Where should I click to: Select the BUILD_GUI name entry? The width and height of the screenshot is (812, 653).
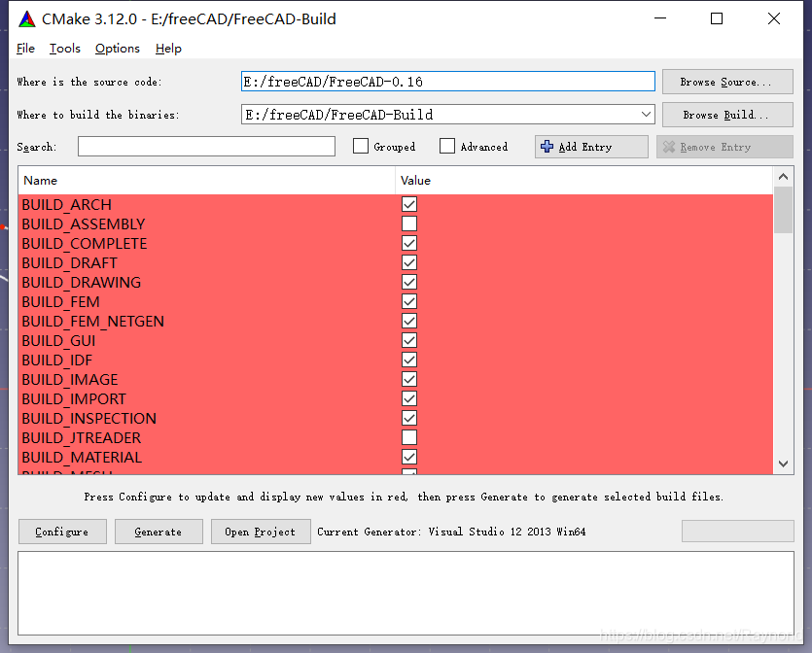[x=58, y=341]
